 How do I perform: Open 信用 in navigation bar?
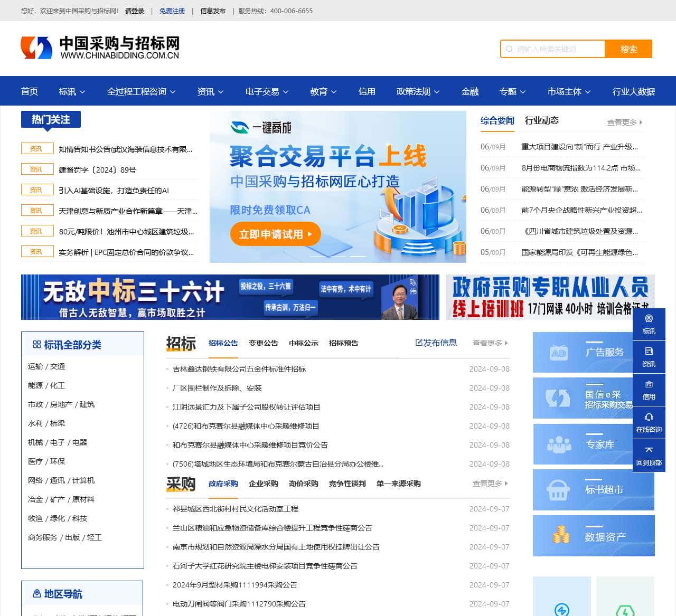tap(367, 91)
